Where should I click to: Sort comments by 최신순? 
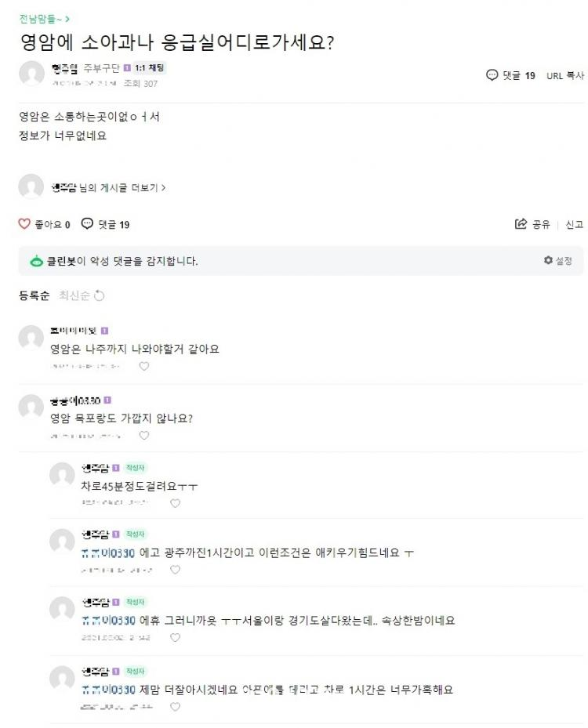click(74, 295)
